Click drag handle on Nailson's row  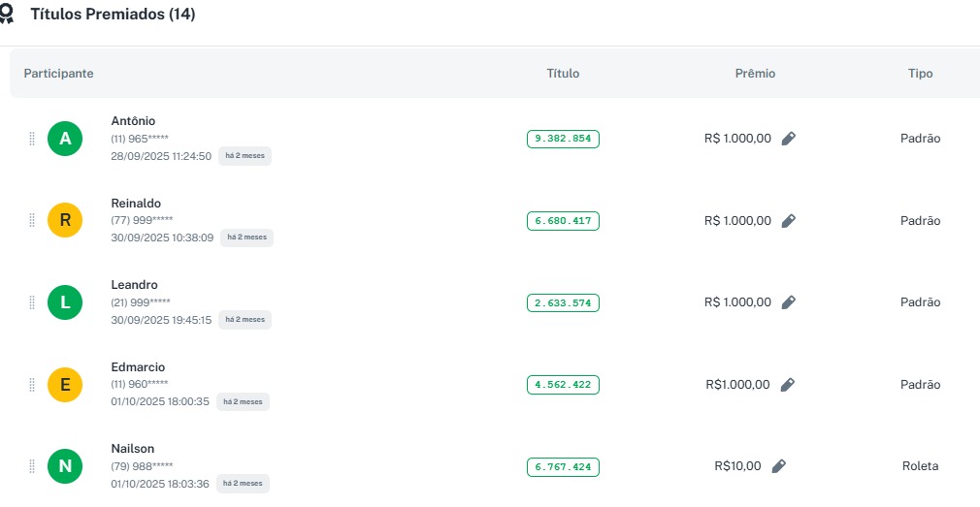[32, 466]
